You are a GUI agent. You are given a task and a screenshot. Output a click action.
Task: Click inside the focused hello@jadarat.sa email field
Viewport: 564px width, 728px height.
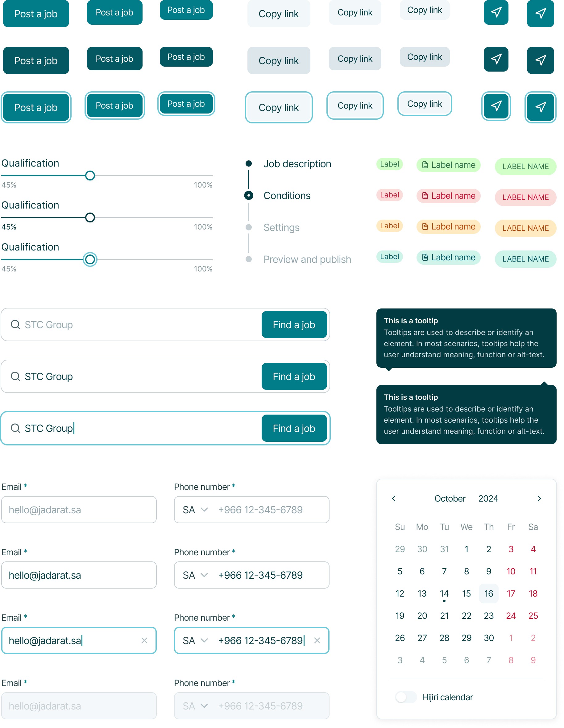(79, 640)
